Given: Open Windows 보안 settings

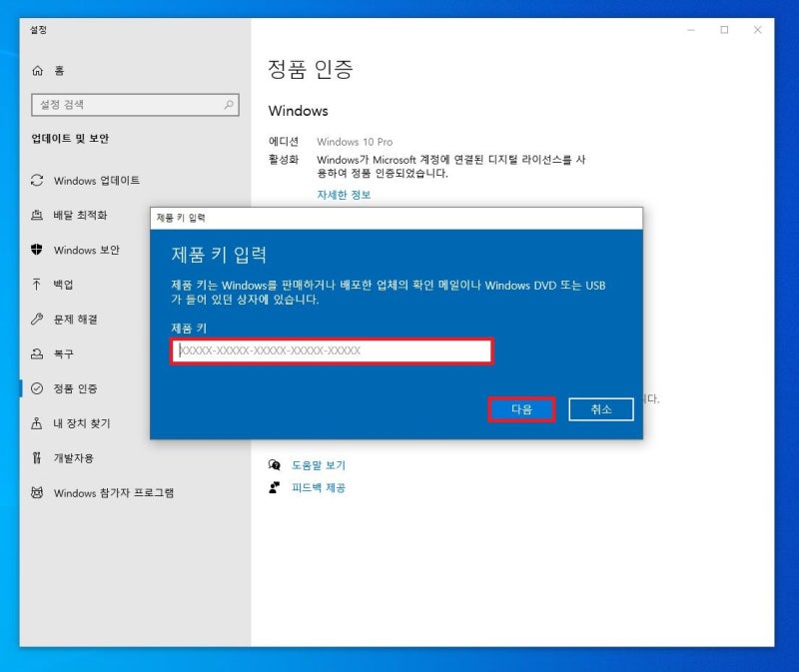Looking at the screenshot, I should click(85, 250).
